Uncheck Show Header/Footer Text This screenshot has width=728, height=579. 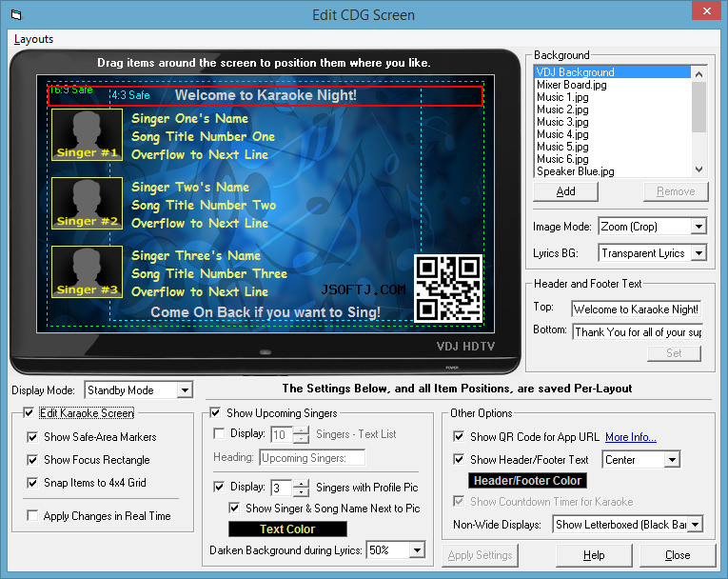click(x=459, y=459)
